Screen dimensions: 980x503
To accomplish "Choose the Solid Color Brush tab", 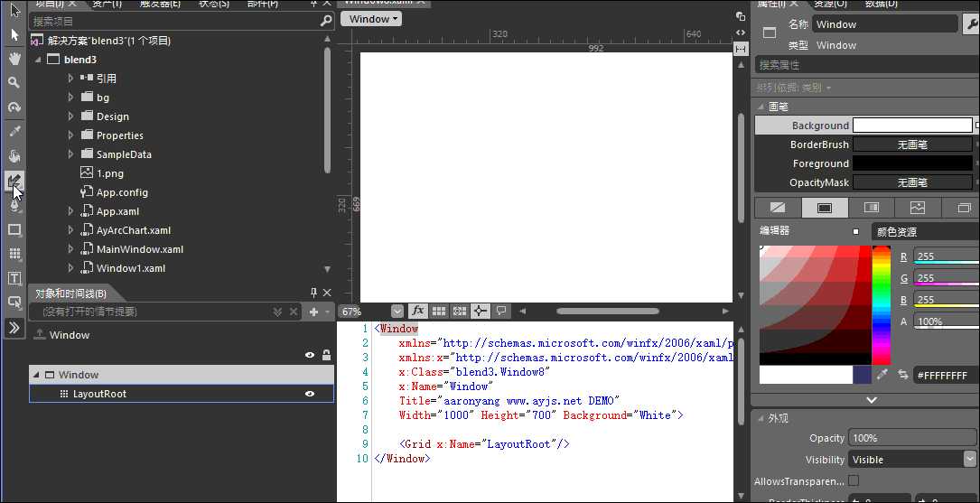I will (825, 208).
